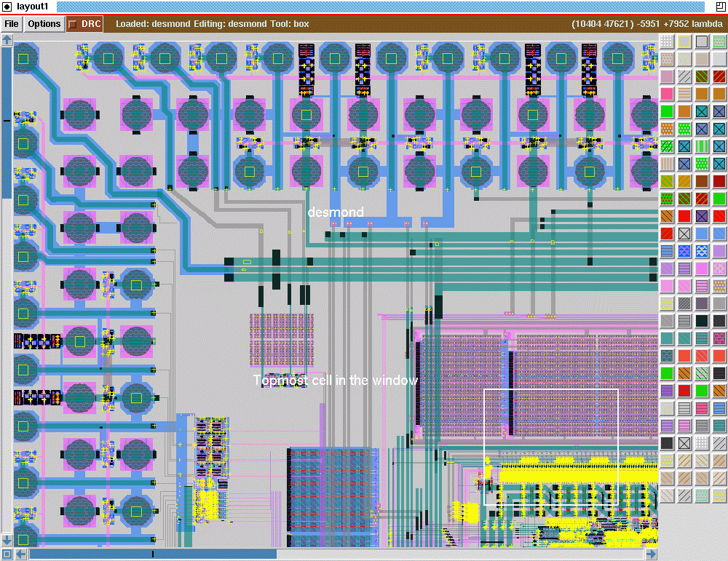Click the scroll down arrow button
The width and height of the screenshot is (728, 561).
(x=7, y=540)
